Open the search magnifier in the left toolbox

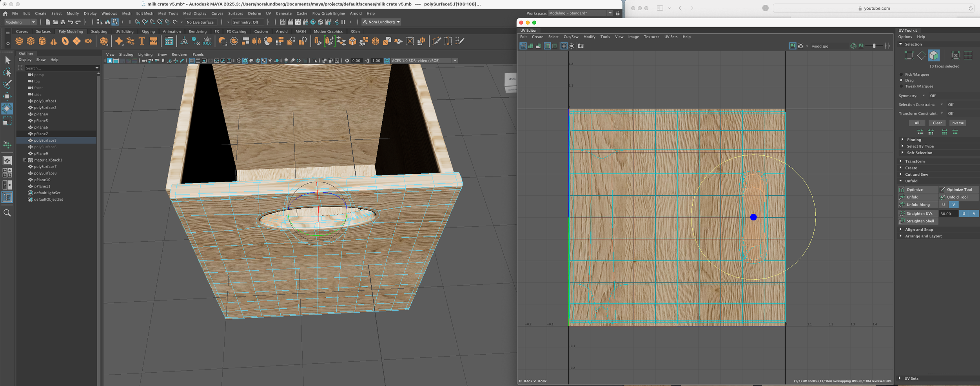(x=7, y=213)
